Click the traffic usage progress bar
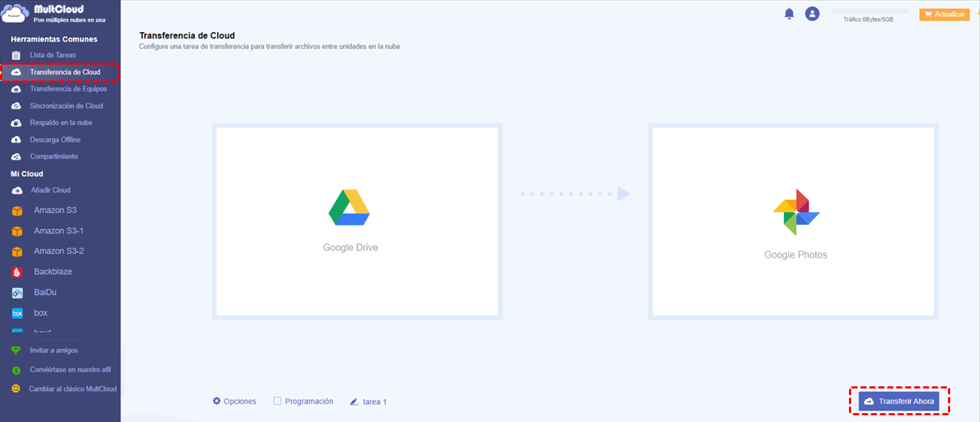 click(870, 11)
